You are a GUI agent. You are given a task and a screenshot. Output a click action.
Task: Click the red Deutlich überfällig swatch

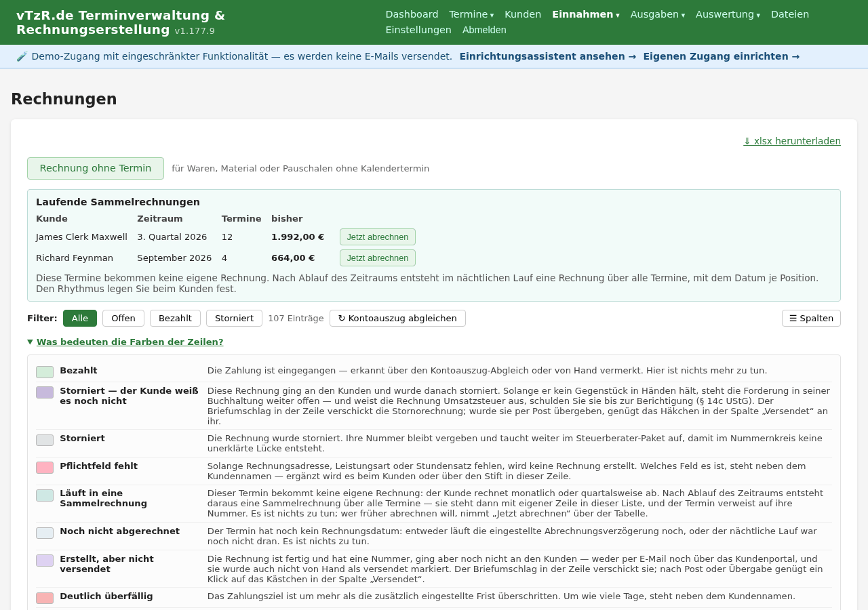pos(45,598)
